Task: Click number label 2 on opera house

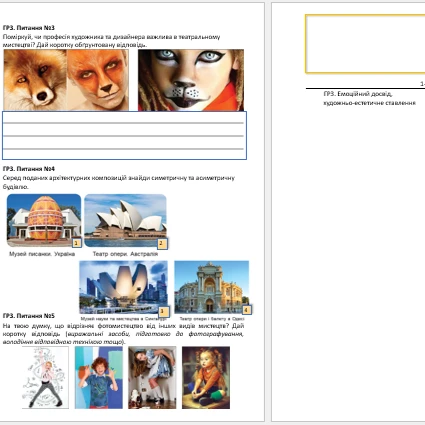Action: pyautogui.click(x=162, y=243)
